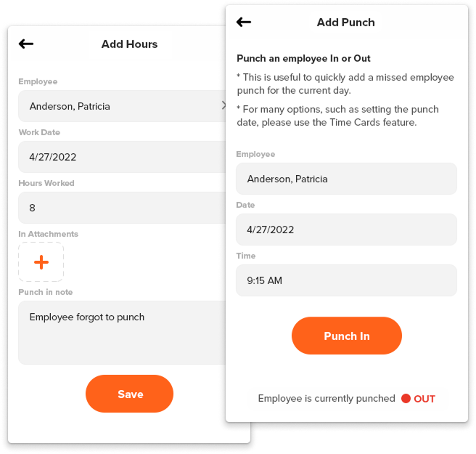Click the 'In Attachments' label
Viewport: 476px width, 454px height.
click(48, 234)
